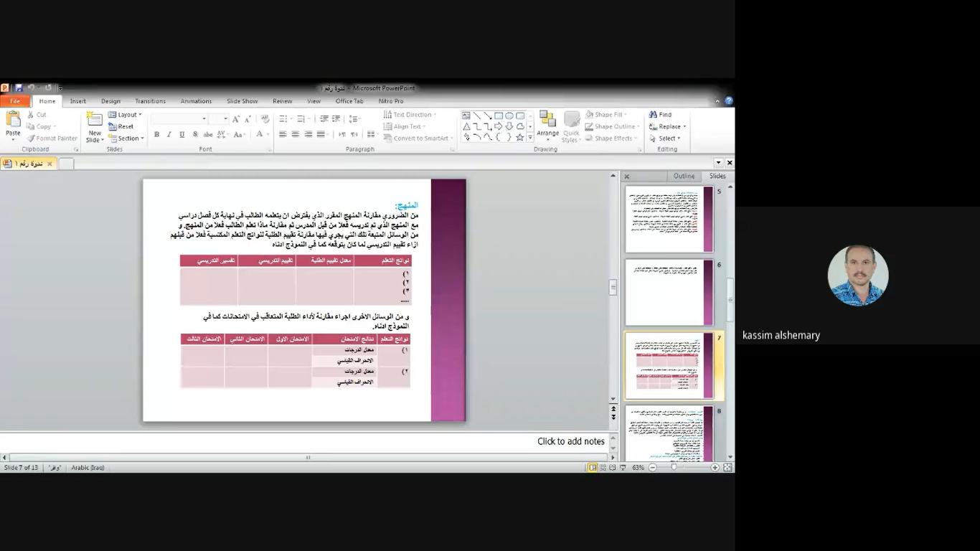The image size is (980, 551).
Task: Toggle Normal view button in status bar
Action: pos(593,468)
